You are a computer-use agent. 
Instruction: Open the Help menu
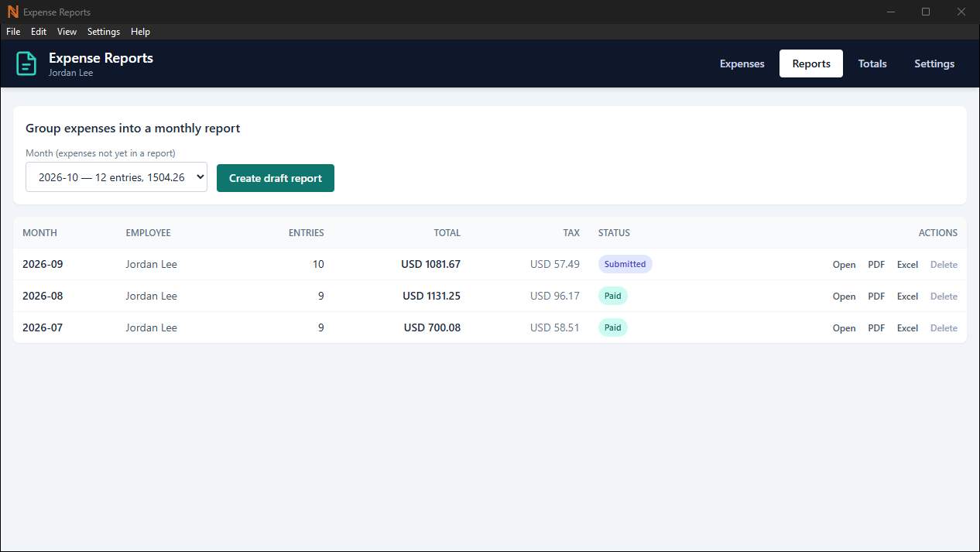pyautogui.click(x=140, y=32)
